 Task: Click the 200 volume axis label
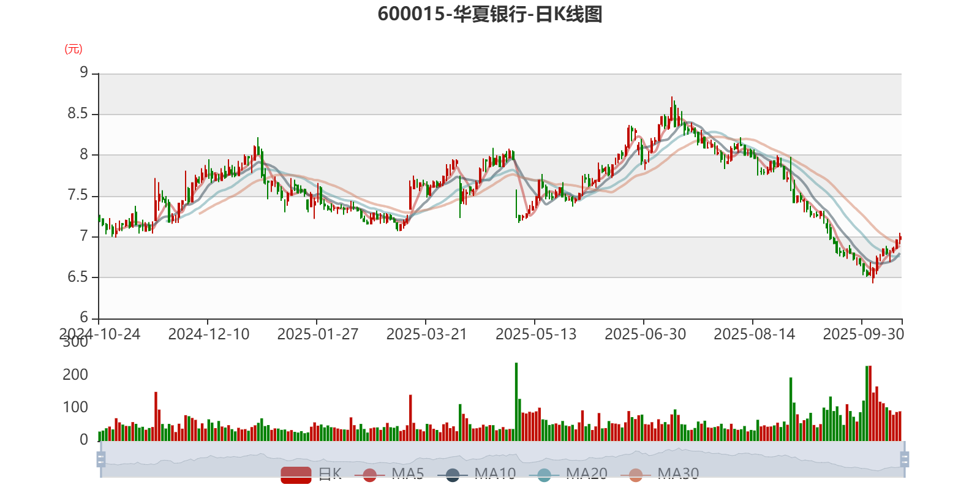pos(75,375)
